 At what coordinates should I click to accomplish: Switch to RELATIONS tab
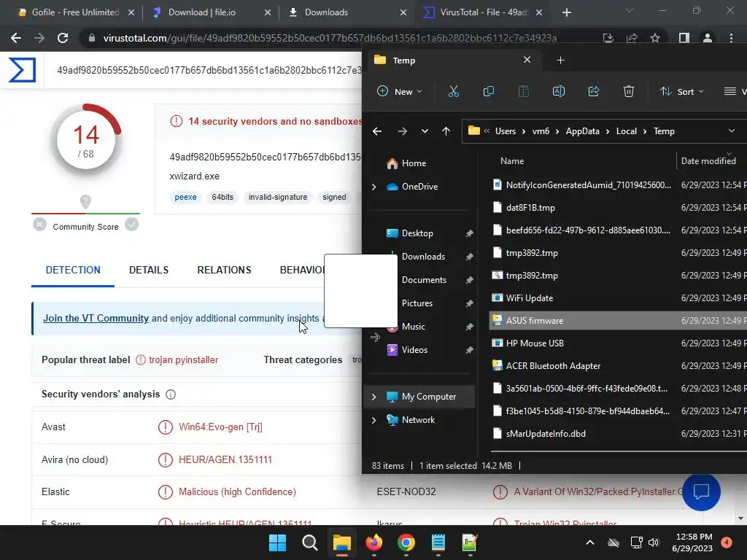(x=224, y=270)
